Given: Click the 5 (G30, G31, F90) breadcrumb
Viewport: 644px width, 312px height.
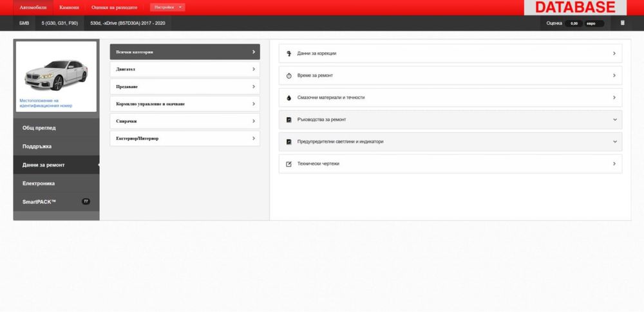Looking at the screenshot, I should click(x=59, y=23).
